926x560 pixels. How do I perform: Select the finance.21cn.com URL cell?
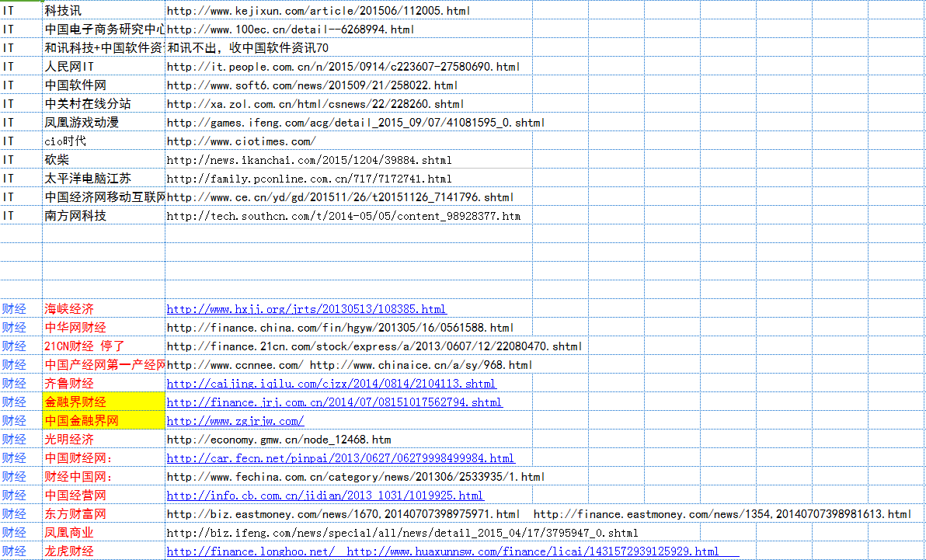(x=349, y=346)
